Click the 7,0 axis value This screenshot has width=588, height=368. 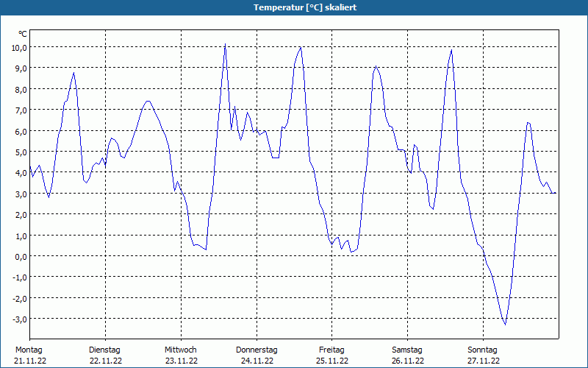[x=21, y=110]
